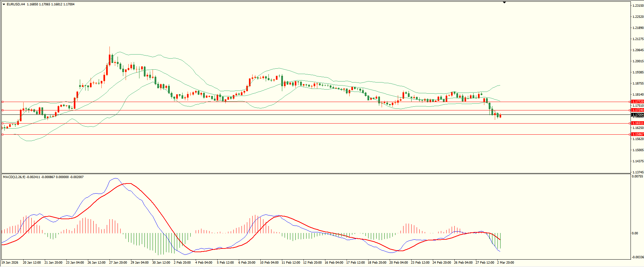
Task: Click the 10 Feb 04:00 time axis label
Action: [x=269, y=263]
